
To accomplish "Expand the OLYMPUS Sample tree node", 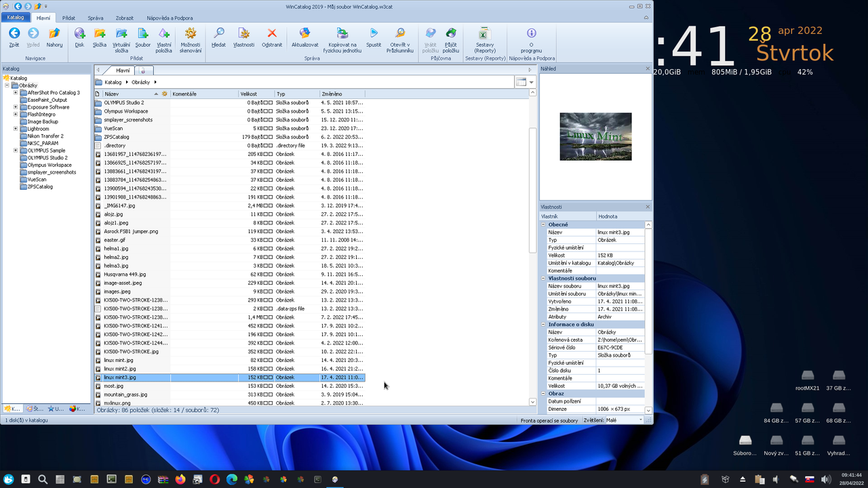I will pos(16,150).
